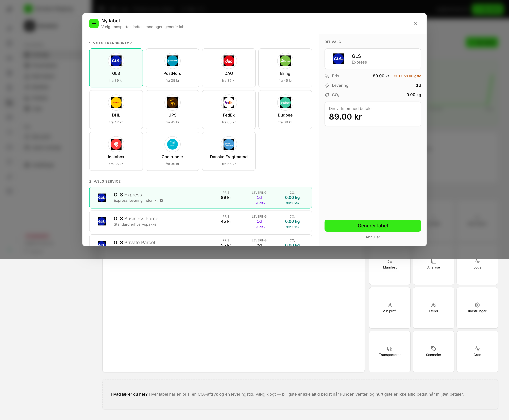This screenshot has width=509, height=420.
Task: Click the 'Hvad lærer du her?' hint text
Action: click(129, 394)
